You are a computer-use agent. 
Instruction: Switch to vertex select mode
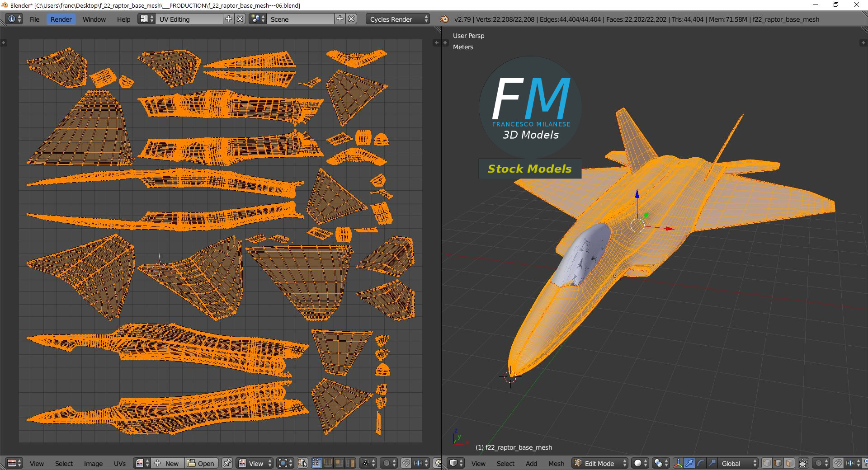(767, 463)
